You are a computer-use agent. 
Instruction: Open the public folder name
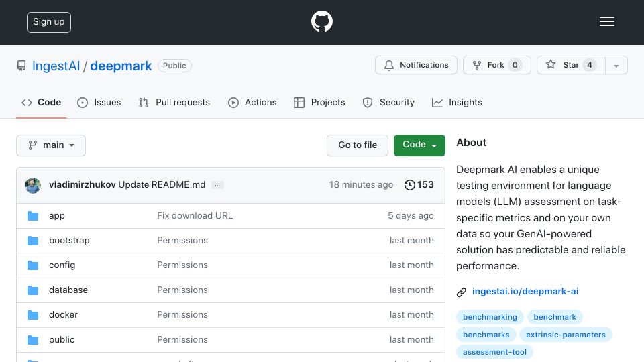[x=62, y=340]
